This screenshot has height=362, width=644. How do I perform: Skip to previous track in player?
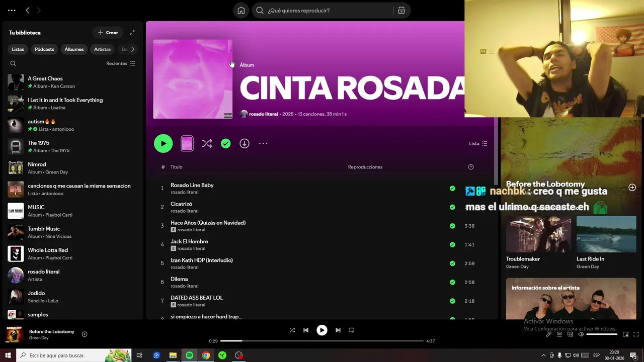click(306, 330)
